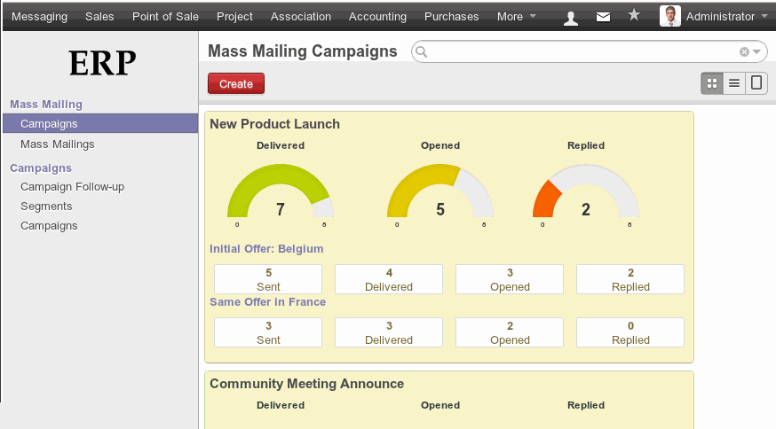Viewport: 776px width, 429px height.
Task: Open the Purchases menu
Action: pos(451,16)
